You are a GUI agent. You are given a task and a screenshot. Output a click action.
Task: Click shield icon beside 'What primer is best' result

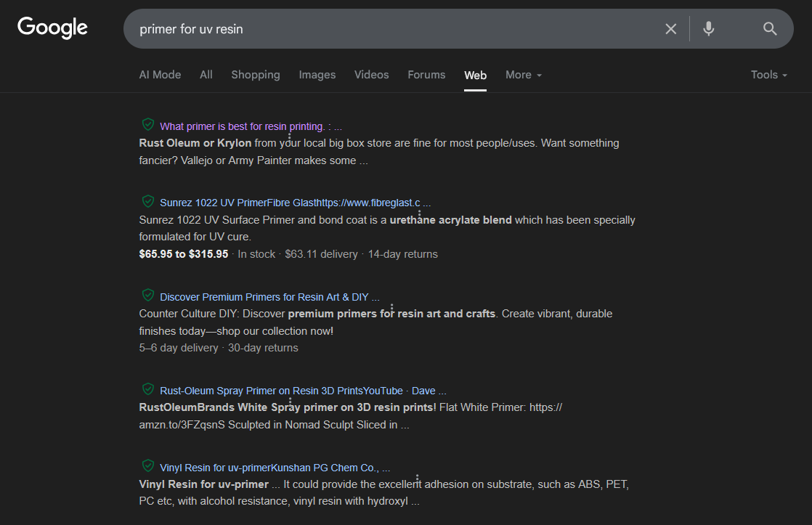[148, 124]
